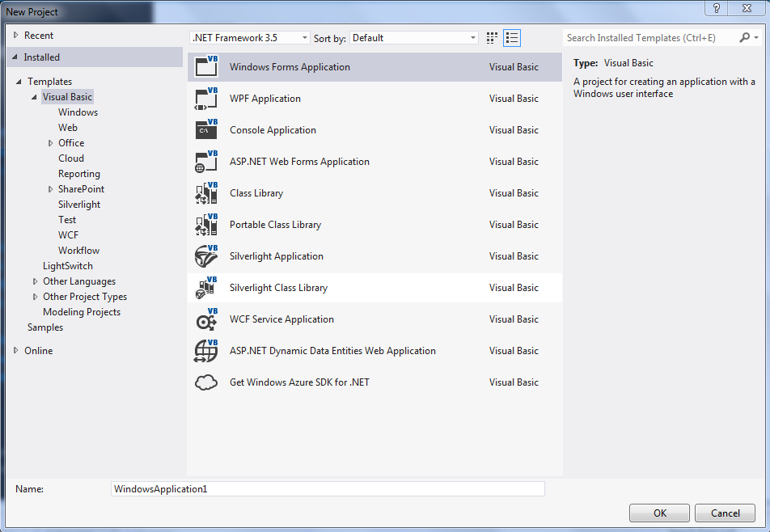The width and height of the screenshot is (770, 532).
Task: Click the Windows Azure SDK cloud icon
Action: point(206,382)
